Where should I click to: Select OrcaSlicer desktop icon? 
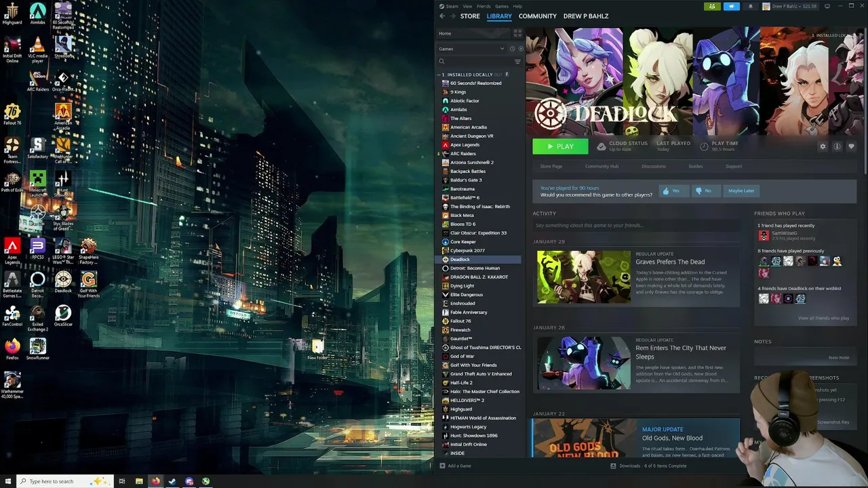point(63,316)
